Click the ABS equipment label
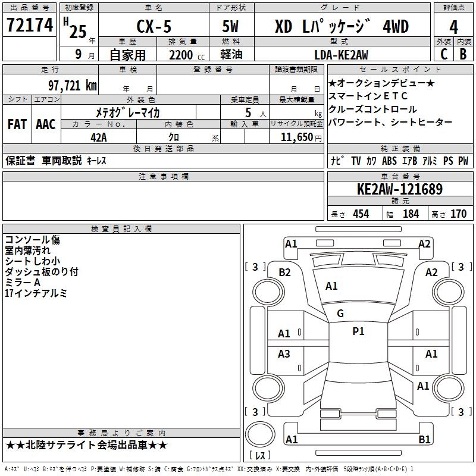Screen dimensions: 476x476 [x=389, y=161]
